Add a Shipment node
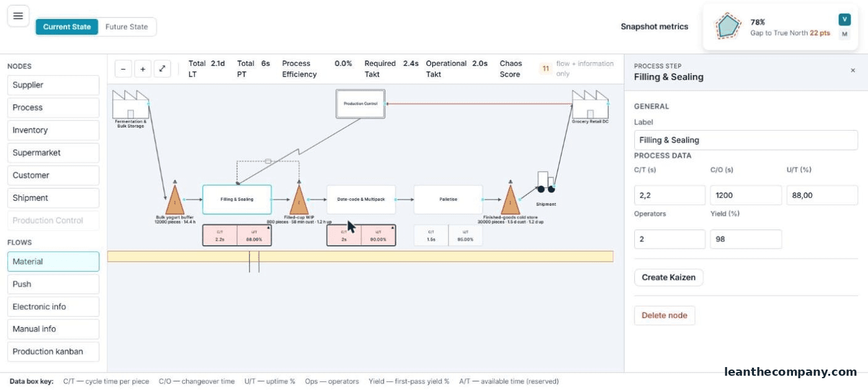 (53, 198)
